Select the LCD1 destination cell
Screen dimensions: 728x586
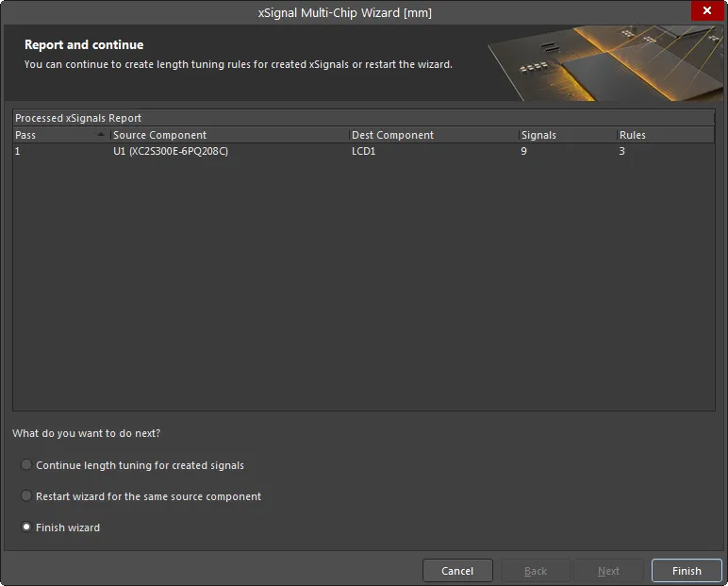click(364, 151)
